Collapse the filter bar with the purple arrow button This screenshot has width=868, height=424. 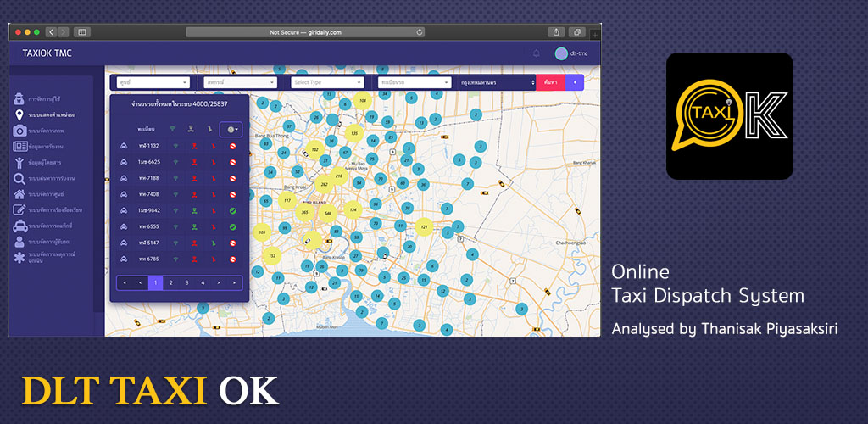(x=574, y=82)
